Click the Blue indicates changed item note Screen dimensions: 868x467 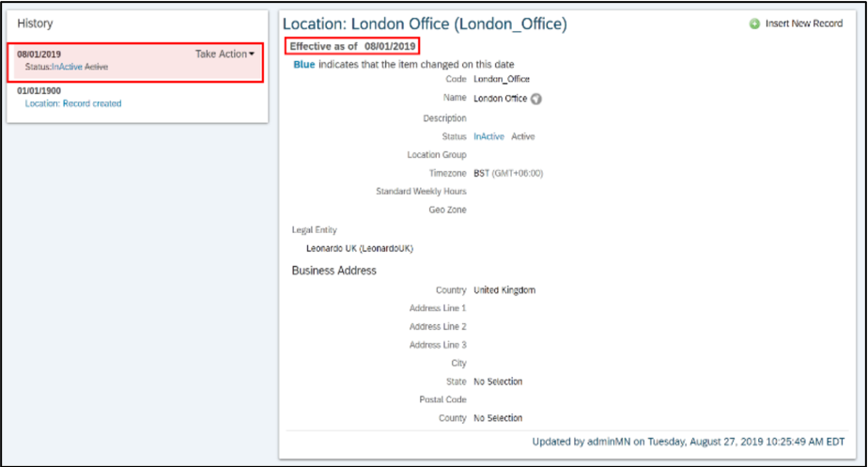(404, 64)
